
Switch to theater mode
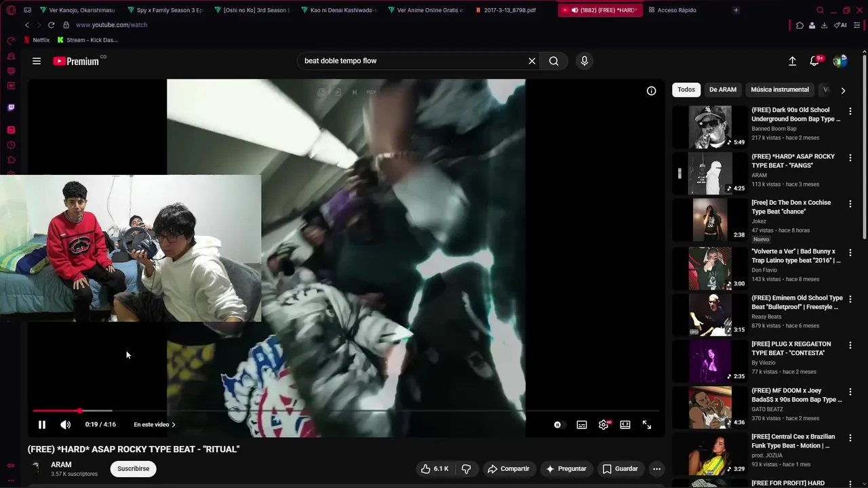[625, 425]
